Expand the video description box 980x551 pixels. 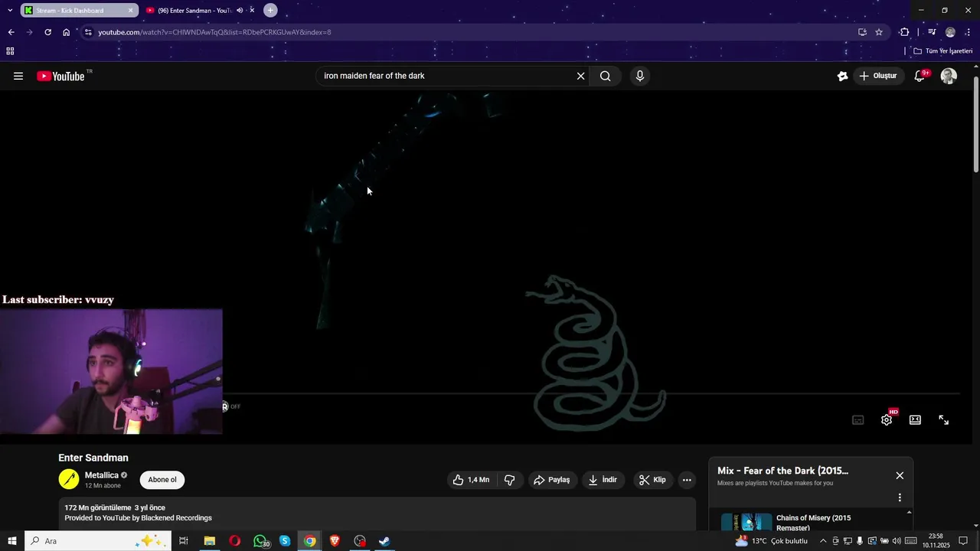pos(377,513)
